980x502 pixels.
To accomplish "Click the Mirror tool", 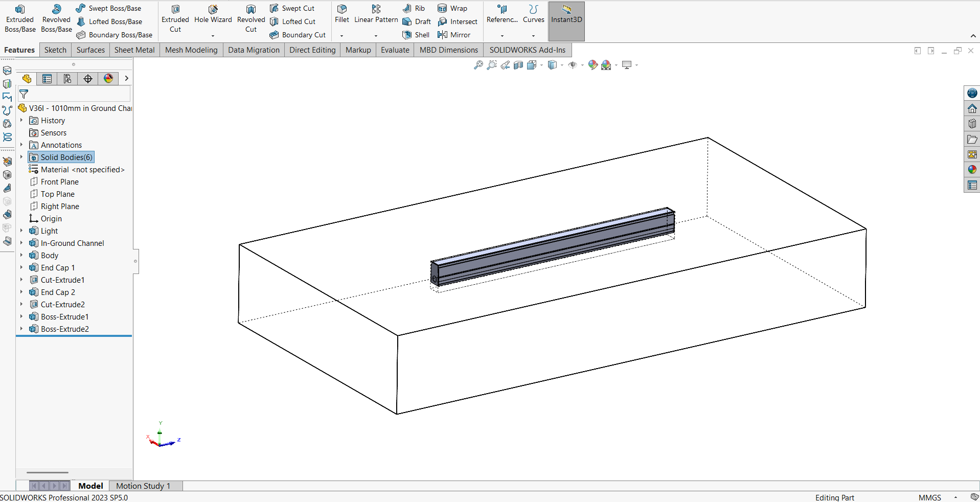I will [x=454, y=35].
